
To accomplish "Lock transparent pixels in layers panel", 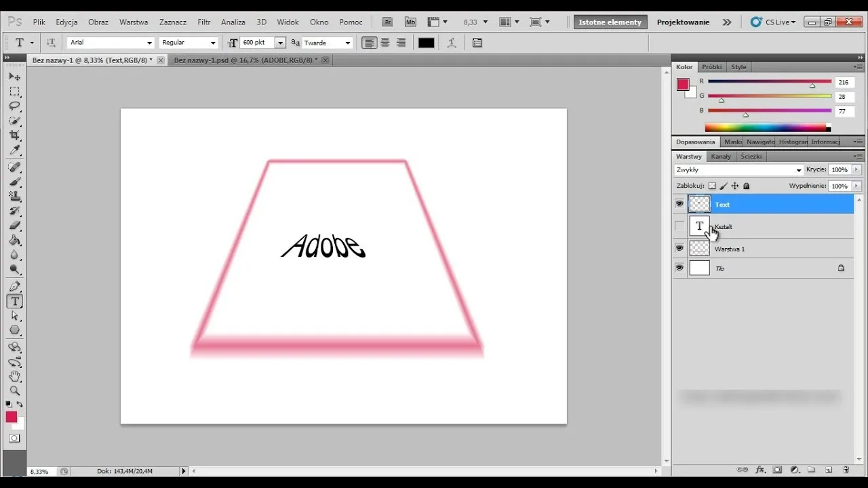I will pyautogui.click(x=711, y=186).
